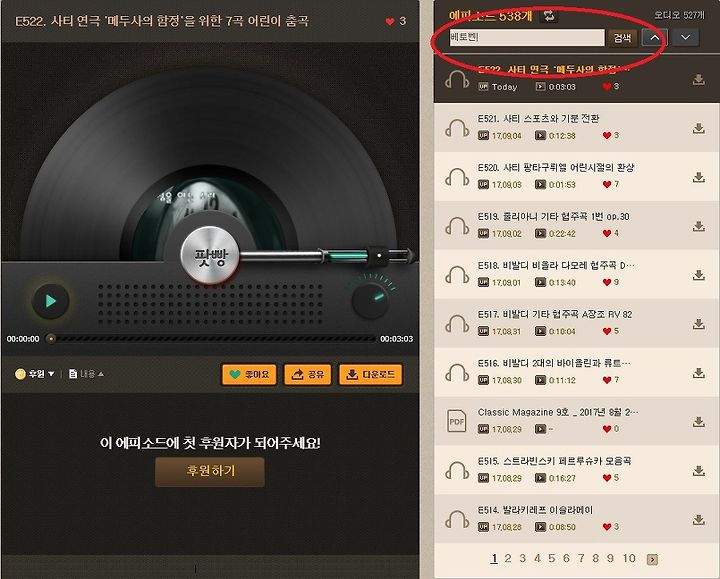Click the 후원하기 sponsor button
The image size is (720, 579).
[210, 472]
